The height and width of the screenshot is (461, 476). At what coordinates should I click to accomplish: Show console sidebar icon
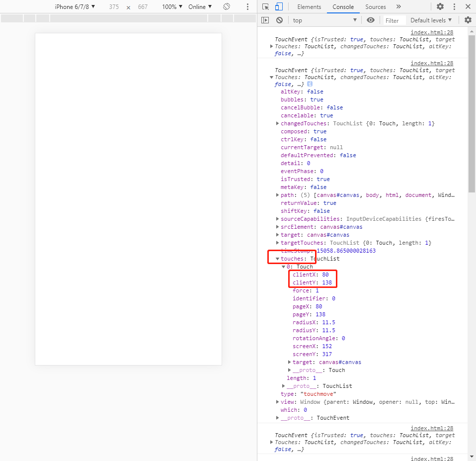pos(265,20)
